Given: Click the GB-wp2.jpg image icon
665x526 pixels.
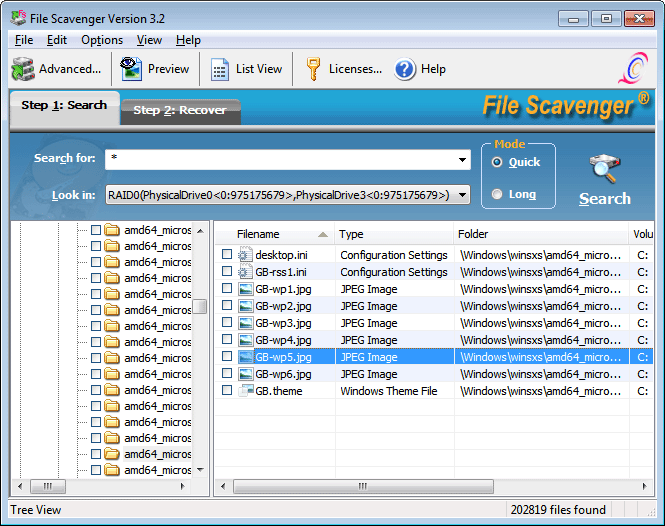Looking at the screenshot, I should [245, 306].
